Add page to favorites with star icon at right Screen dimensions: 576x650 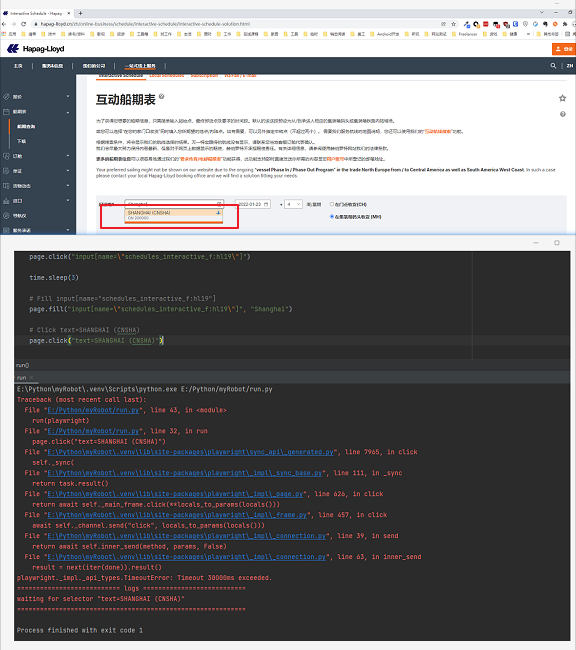(x=562, y=98)
